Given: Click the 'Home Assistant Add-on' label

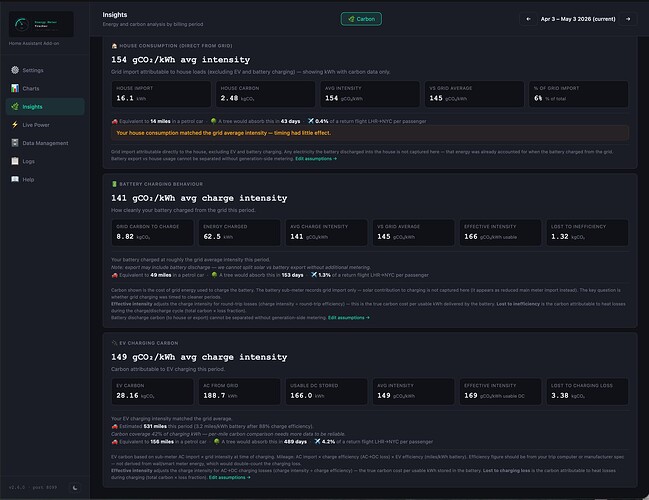Looking at the screenshot, I should coord(34,43).
